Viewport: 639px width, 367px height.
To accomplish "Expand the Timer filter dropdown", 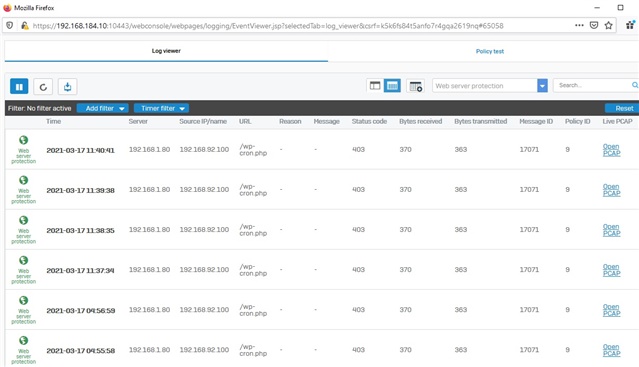I will pyautogui.click(x=161, y=108).
